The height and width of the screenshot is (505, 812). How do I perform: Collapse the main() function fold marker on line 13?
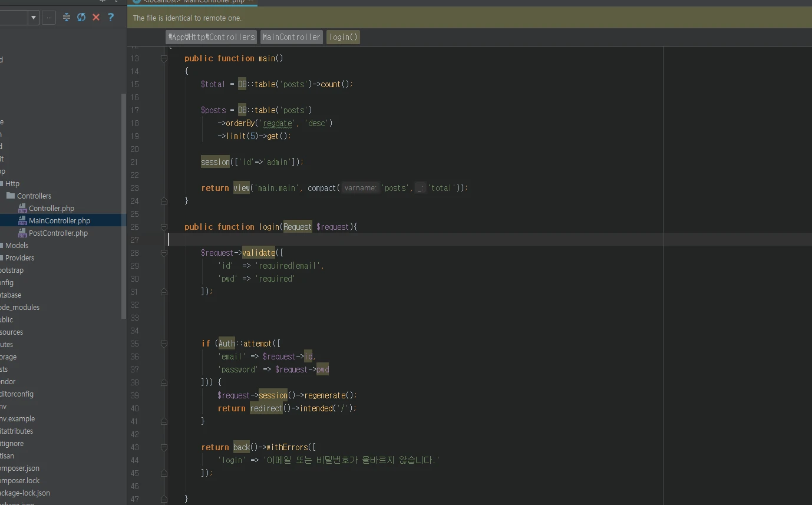(x=164, y=58)
